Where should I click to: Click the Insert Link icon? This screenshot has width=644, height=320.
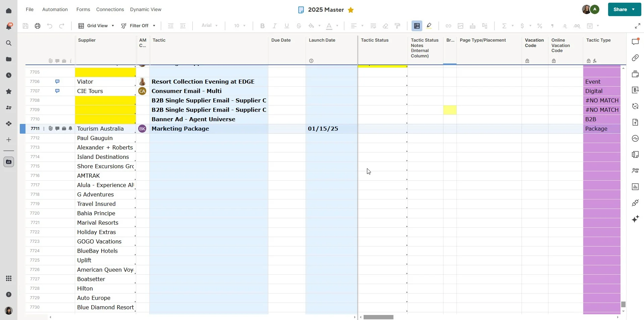tap(448, 26)
